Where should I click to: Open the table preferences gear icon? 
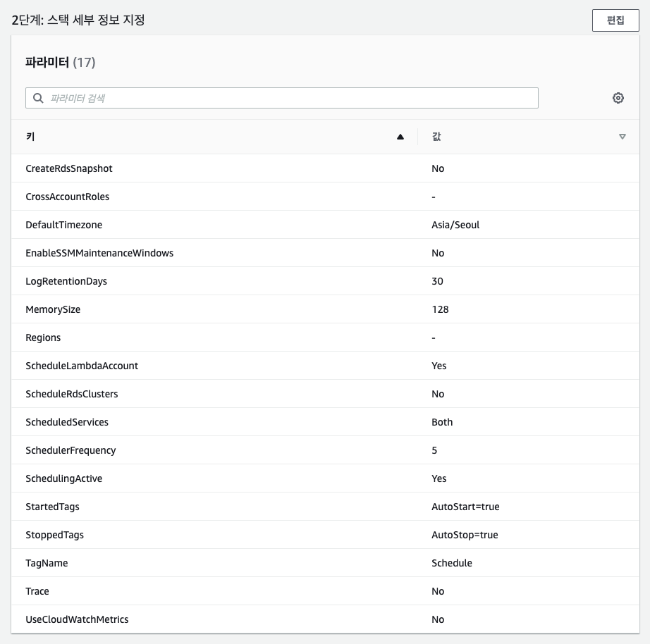[618, 98]
